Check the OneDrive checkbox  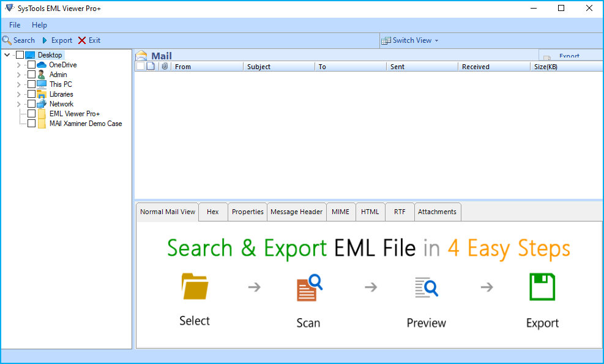pos(32,65)
